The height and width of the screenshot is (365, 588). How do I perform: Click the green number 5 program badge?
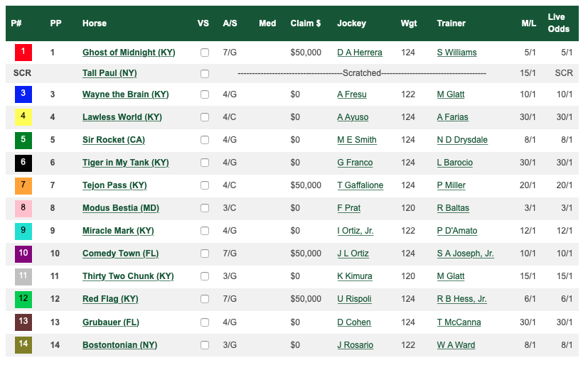click(23, 140)
